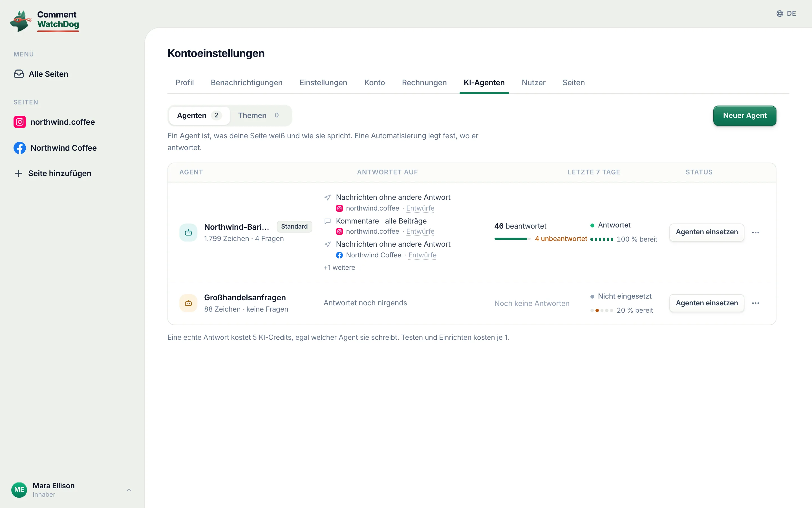Open the Nutzer tab

[x=533, y=83]
